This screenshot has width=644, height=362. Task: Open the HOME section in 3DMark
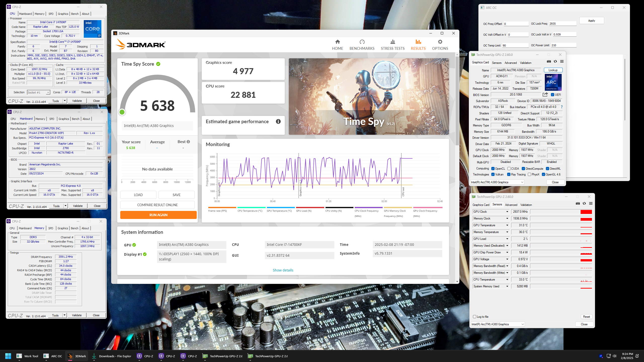pyautogui.click(x=337, y=45)
